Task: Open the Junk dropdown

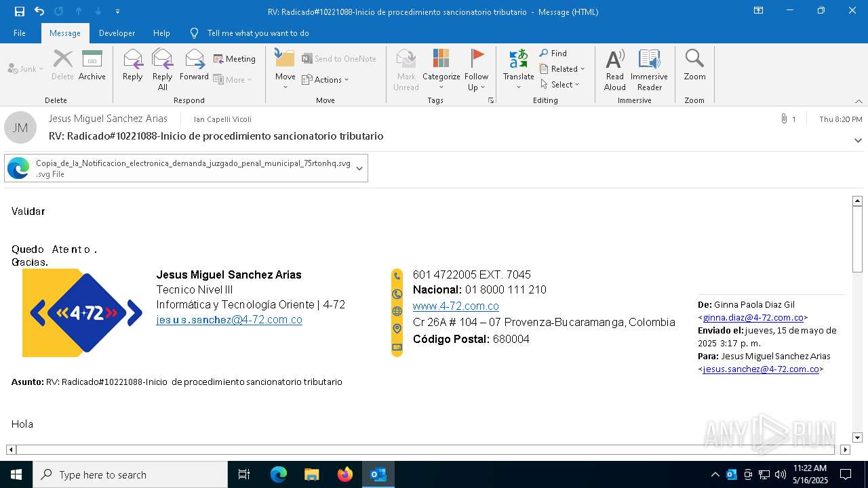Action: 25,69
